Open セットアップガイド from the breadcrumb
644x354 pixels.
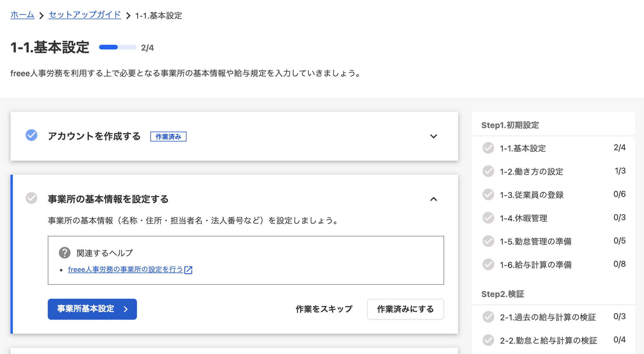(84, 15)
